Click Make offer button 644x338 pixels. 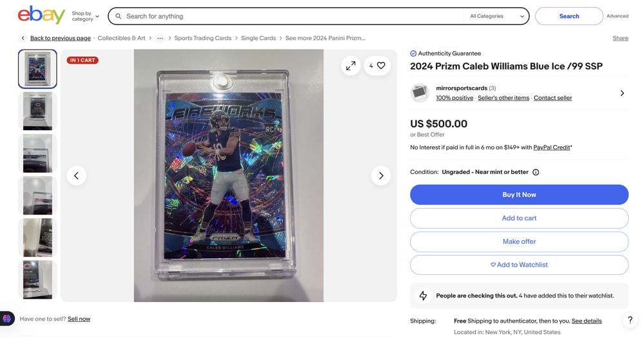519,241
